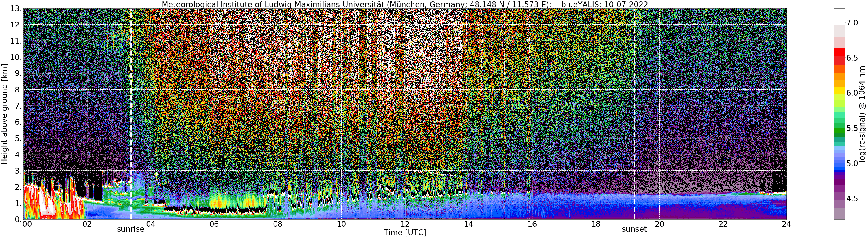Click the colorbar tick label "5.0"

click(852, 163)
